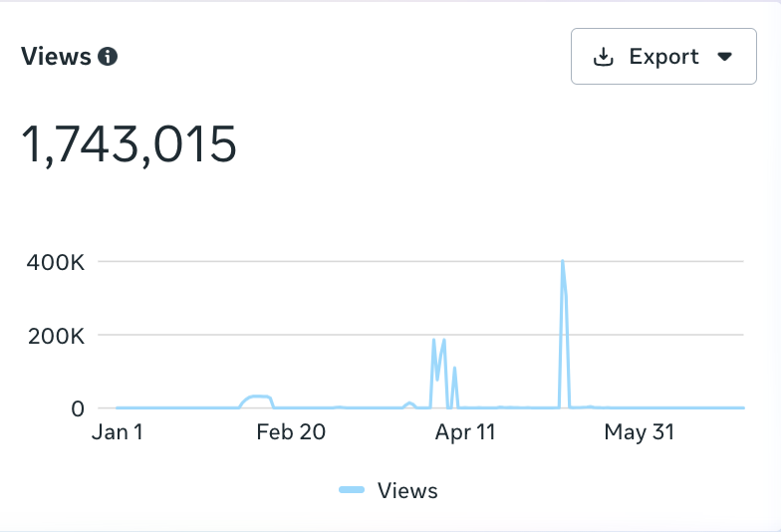Click the tallest 400K spike on chart
The height and width of the screenshot is (532, 781).
pos(563,263)
